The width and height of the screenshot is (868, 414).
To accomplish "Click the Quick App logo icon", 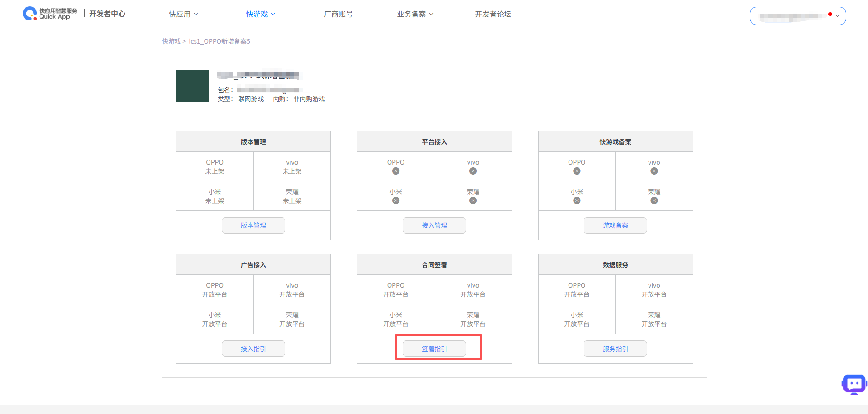I will [x=30, y=14].
